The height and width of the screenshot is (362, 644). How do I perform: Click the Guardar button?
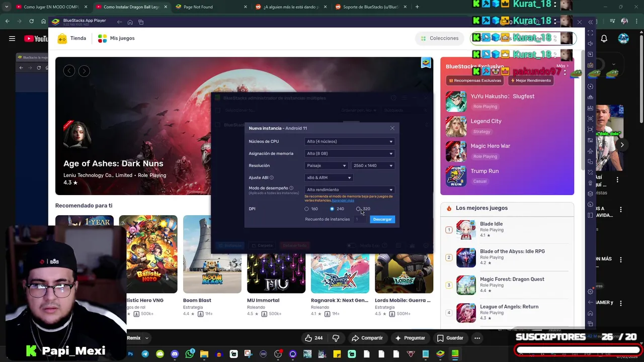tap(450, 338)
